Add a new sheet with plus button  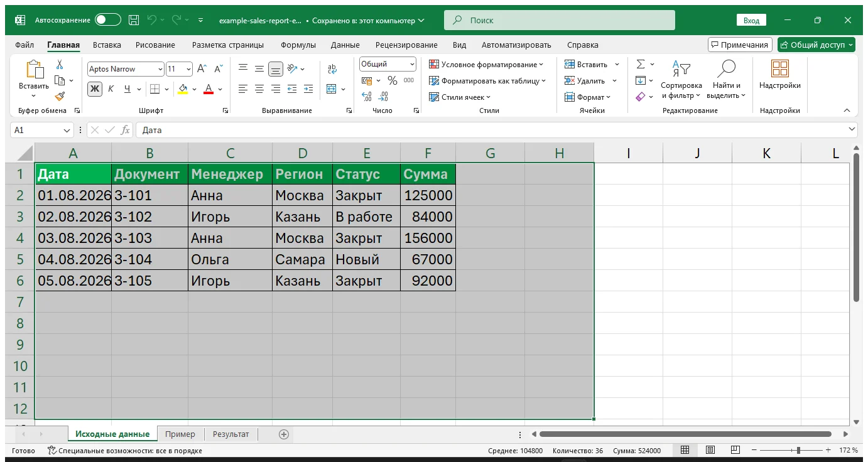[284, 434]
